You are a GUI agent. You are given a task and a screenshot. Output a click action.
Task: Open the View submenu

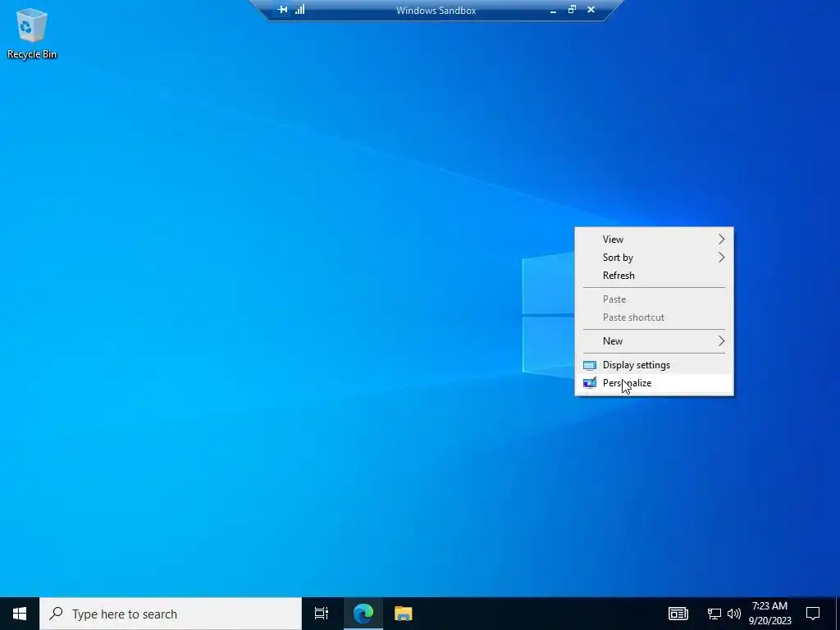(654, 240)
